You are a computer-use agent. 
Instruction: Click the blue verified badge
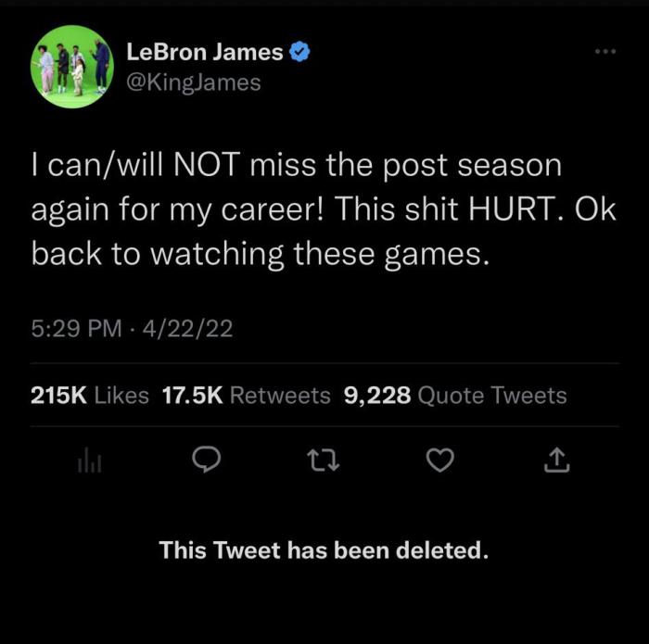tap(299, 53)
